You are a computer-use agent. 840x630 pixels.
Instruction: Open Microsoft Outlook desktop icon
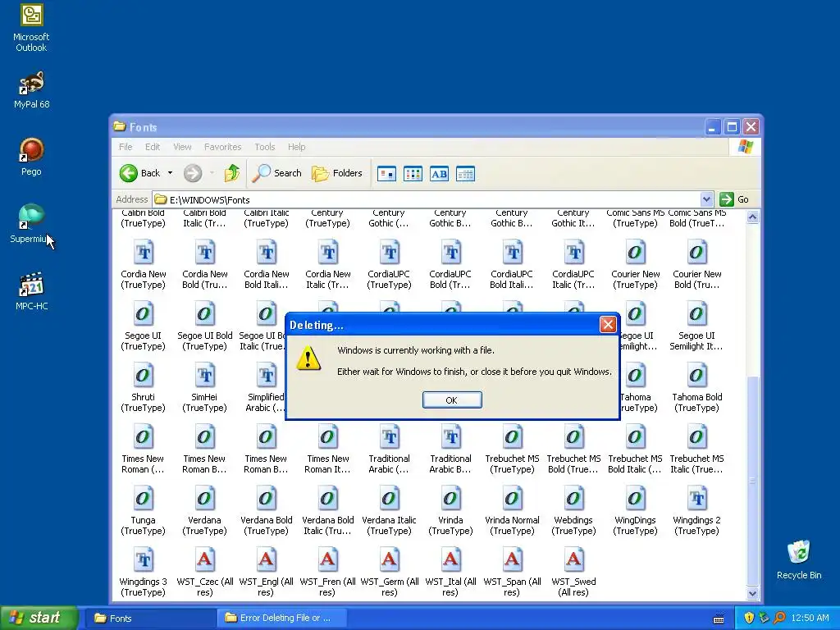pos(31,27)
